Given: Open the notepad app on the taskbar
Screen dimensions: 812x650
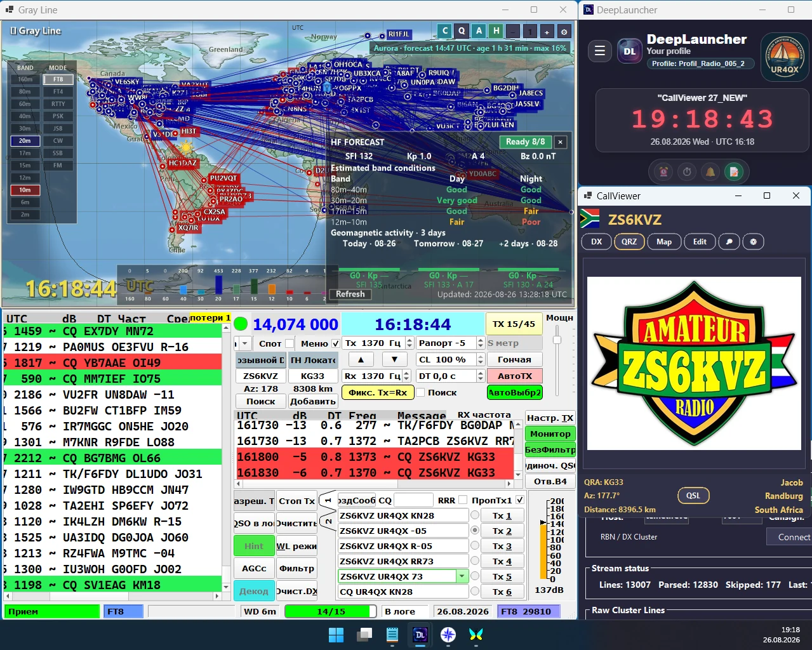Looking at the screenshot, I should coord(392,635).
